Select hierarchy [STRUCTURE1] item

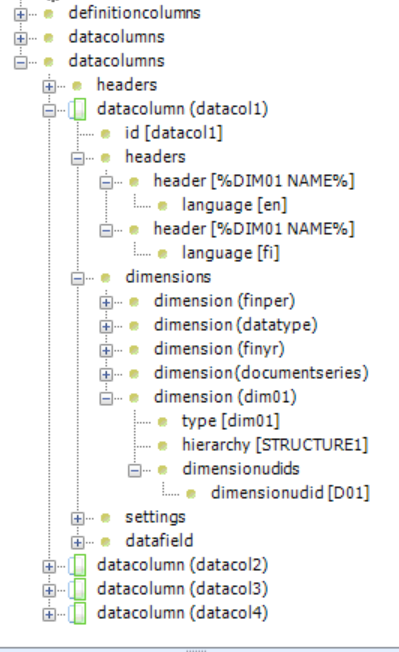point(275,445)
